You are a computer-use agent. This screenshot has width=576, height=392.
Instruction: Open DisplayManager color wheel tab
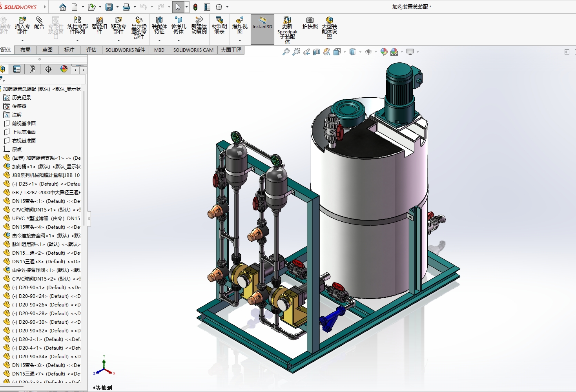[64, 69]
